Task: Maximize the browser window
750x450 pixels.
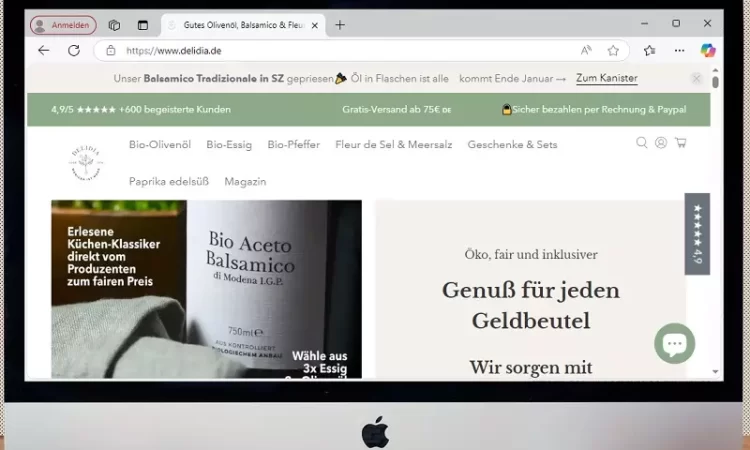Action: point(676,23)
